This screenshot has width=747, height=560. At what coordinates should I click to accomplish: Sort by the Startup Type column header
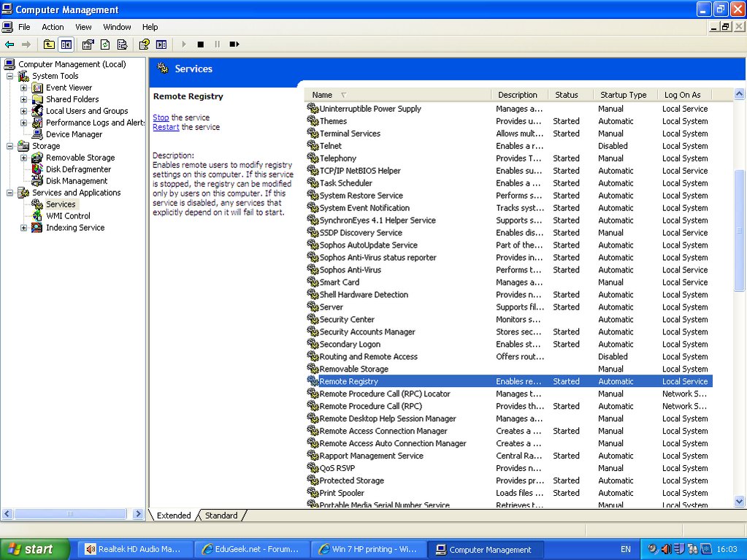(x=625, y=95)
